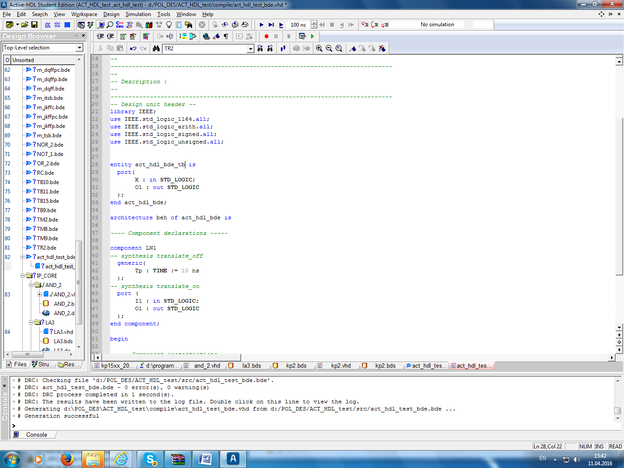Click the Zoom In magnifier icon
The image size is (624, 468).
point(320,48)
